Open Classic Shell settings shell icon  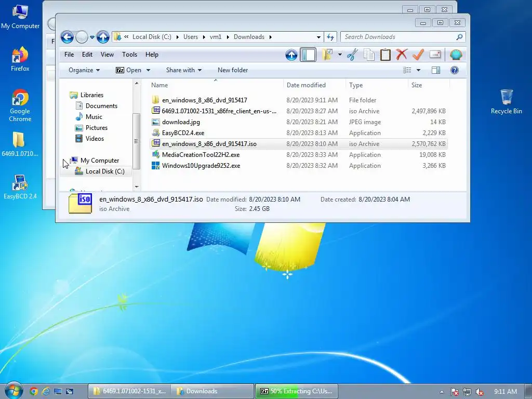tap(456, 55)
